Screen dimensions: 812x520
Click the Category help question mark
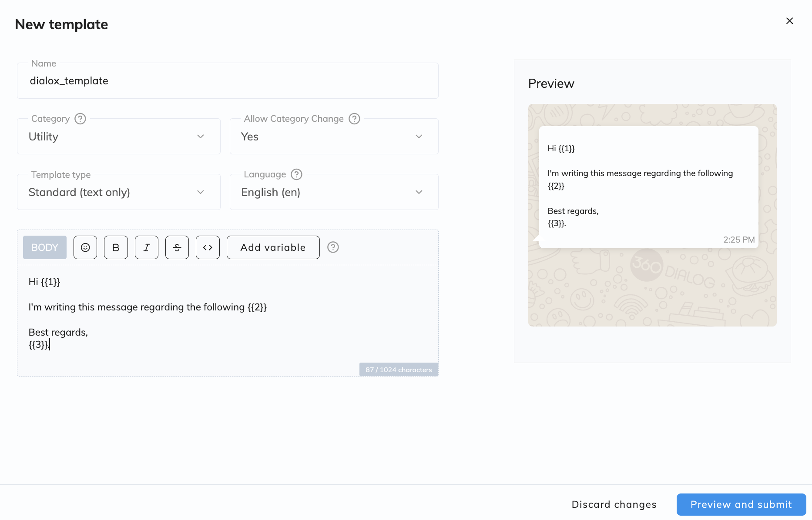click(x=80, y=119)
